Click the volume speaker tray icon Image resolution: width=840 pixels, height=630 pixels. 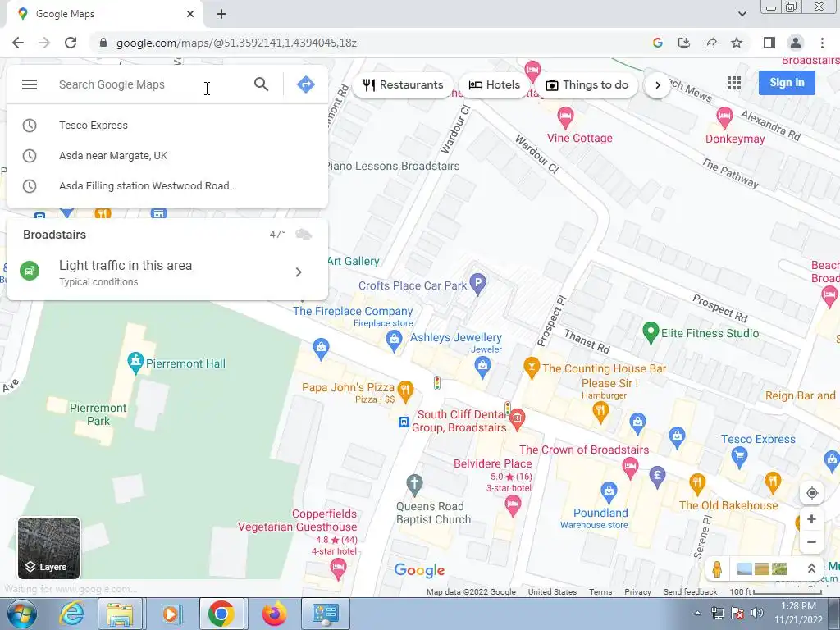tap(756, 613)
